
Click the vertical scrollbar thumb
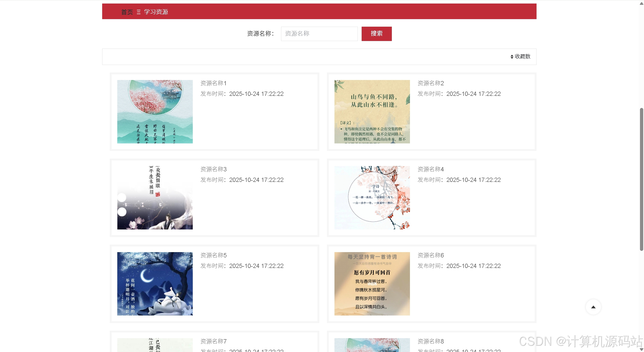point(641,179)
